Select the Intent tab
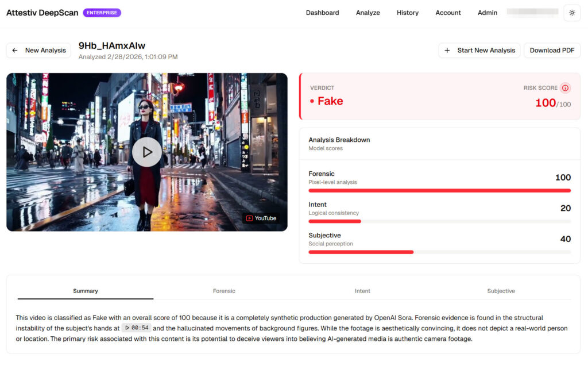The image size is (588, 365). pos(362,291)
